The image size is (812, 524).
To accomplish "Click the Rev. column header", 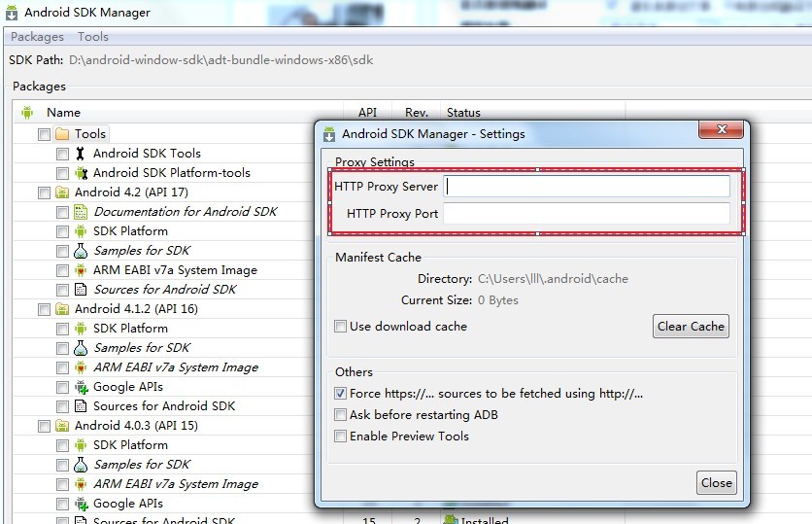I will point(417,113).
